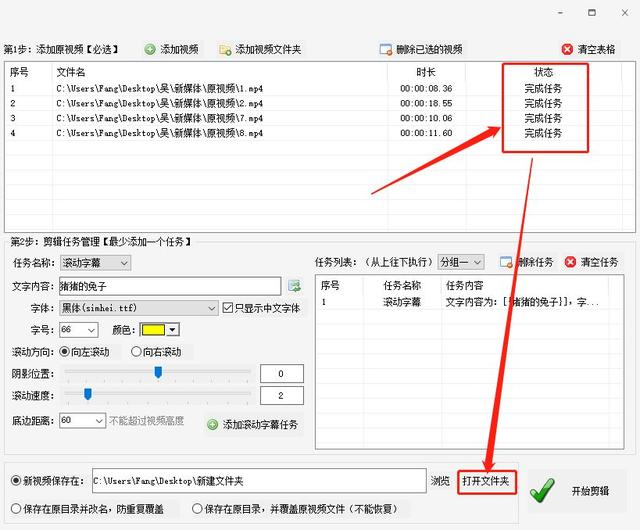The image size is (640, 530).
Task: Click the 文字内容 text input field
Action: click(170, 287)
